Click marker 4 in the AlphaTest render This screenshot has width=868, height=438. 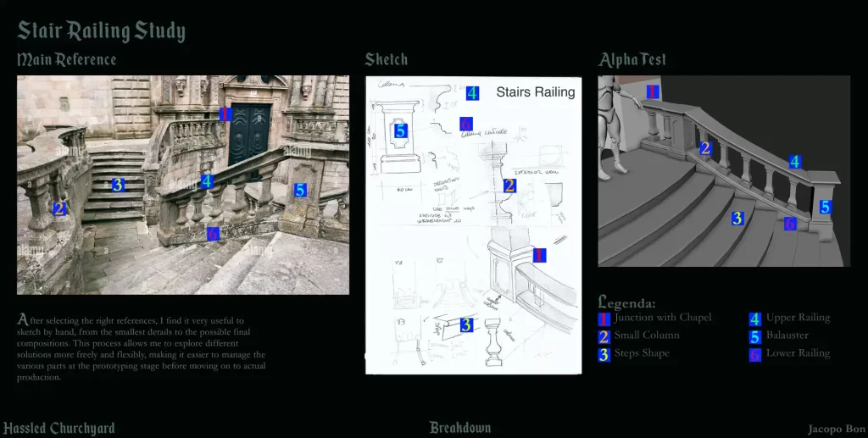(x=795, y=161)
